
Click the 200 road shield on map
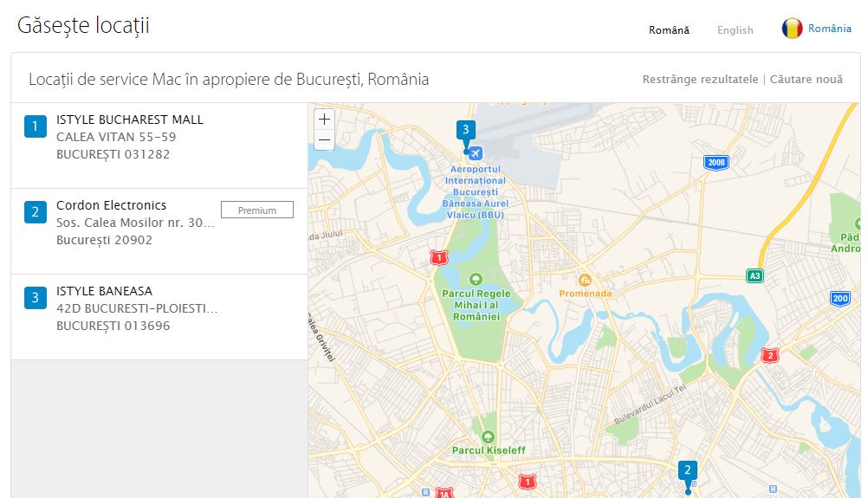839,299
